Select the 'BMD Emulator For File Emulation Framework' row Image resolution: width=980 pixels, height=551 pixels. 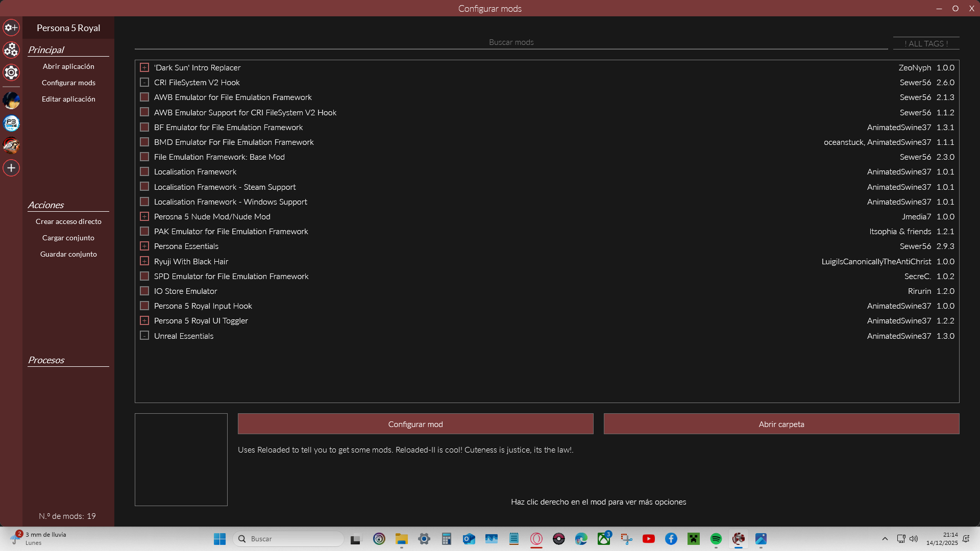(x=547, y=142)
